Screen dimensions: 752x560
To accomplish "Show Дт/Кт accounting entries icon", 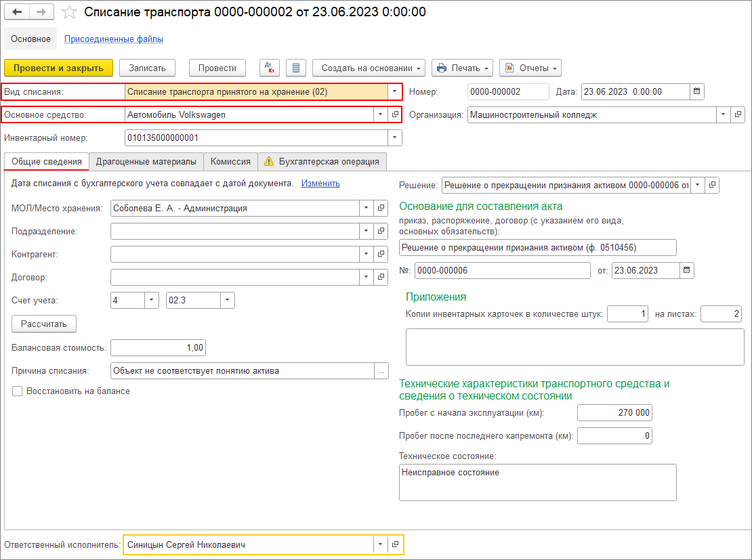I will (270, 68).
